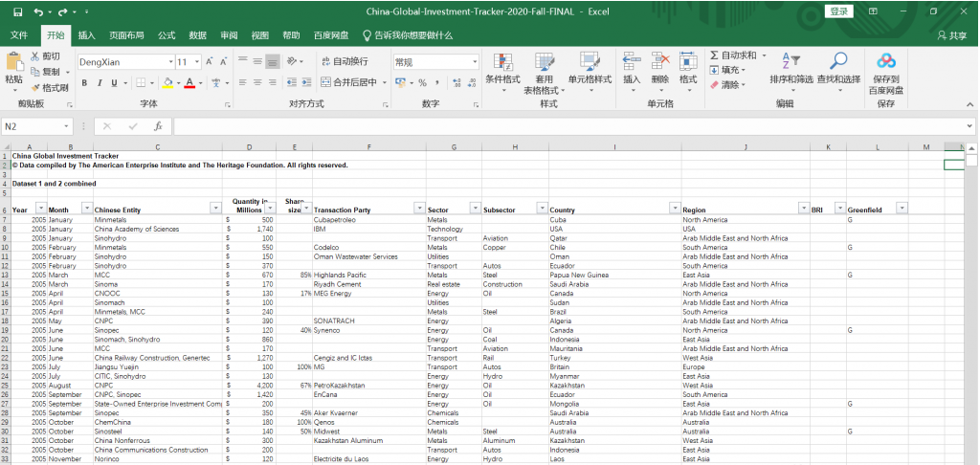The image size is (980, 465).
Task: Open the Greenfield column filter dropdown
Action: click(x=902, y=208)
